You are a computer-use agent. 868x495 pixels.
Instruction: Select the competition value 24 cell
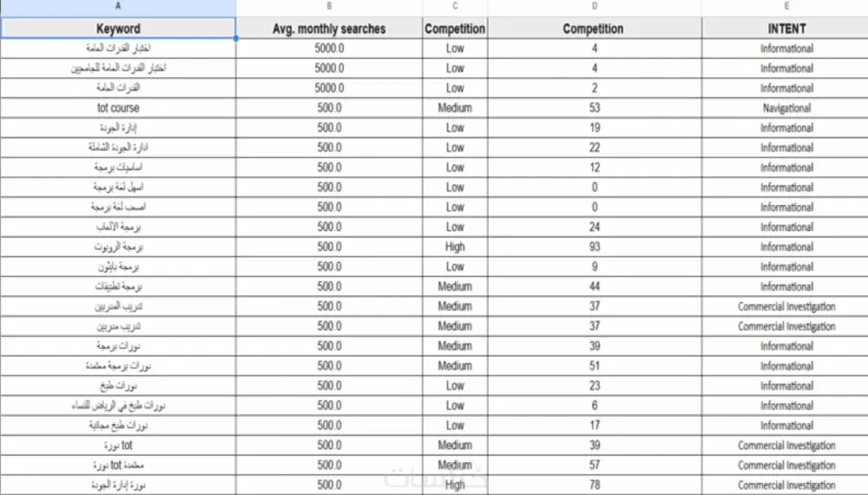click(x=595, y=227)
